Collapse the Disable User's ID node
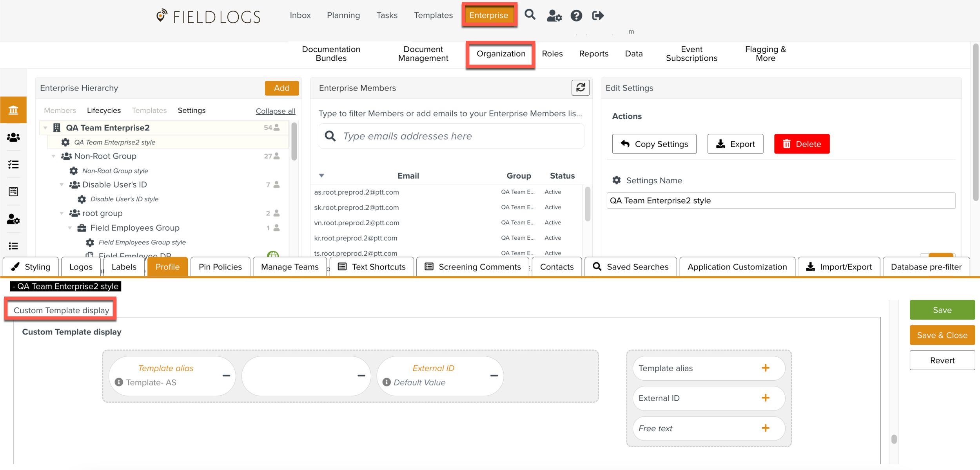This screenshot has height=470, width=980. tap(62, 184)
